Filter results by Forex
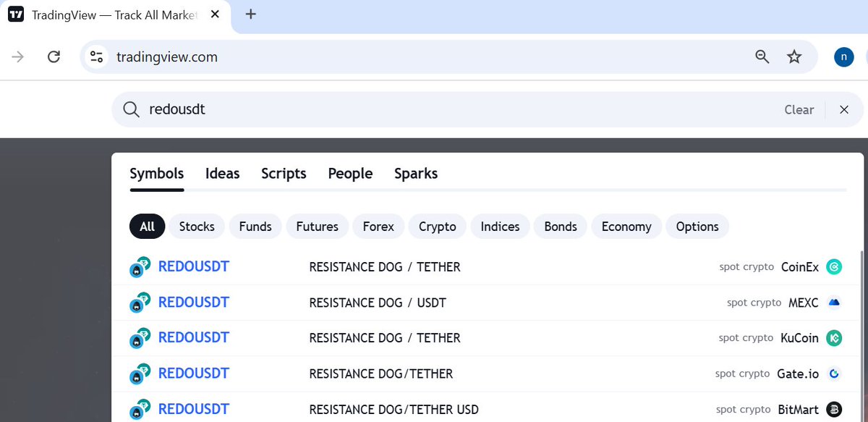Viewport: 868px width, 422px height. 378,227
